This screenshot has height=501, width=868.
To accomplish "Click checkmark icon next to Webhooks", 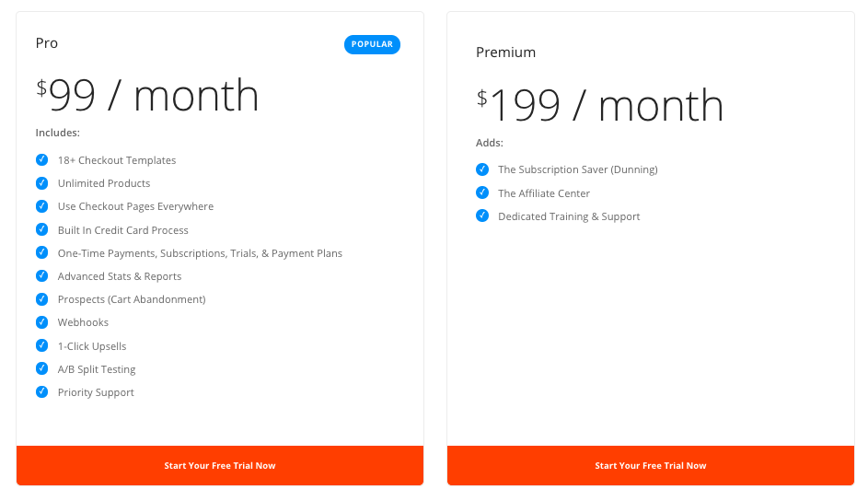I will pos(42,322).
